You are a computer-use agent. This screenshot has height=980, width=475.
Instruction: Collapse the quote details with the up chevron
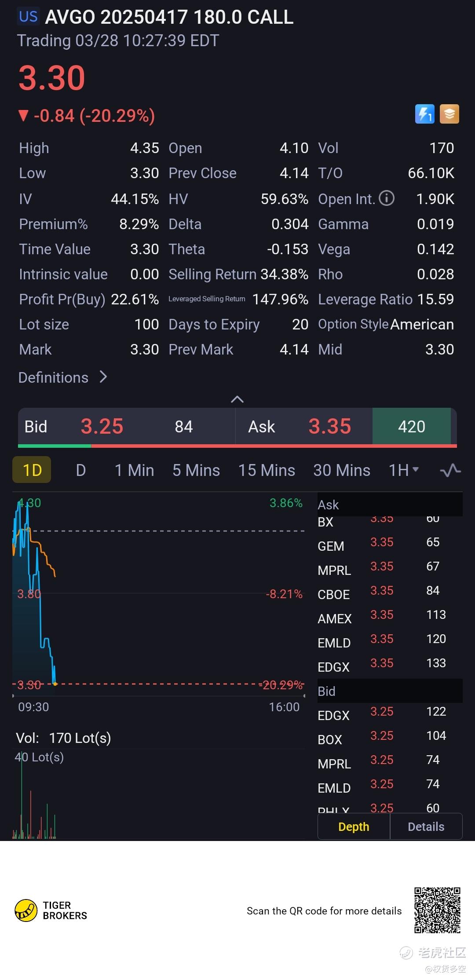[x=237, y=399]
